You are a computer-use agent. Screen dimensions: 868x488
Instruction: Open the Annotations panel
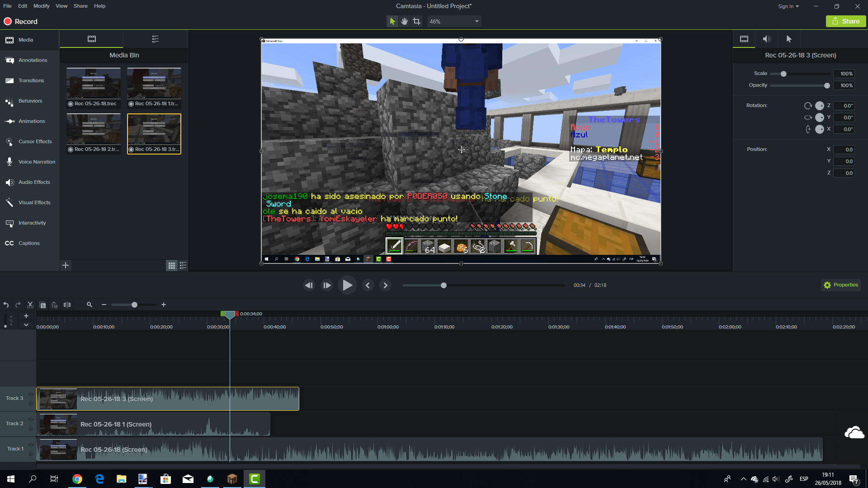(x=29, y=60)
